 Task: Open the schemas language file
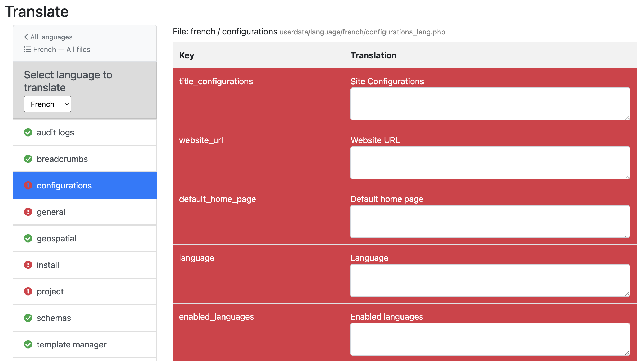tap(54, 318)
